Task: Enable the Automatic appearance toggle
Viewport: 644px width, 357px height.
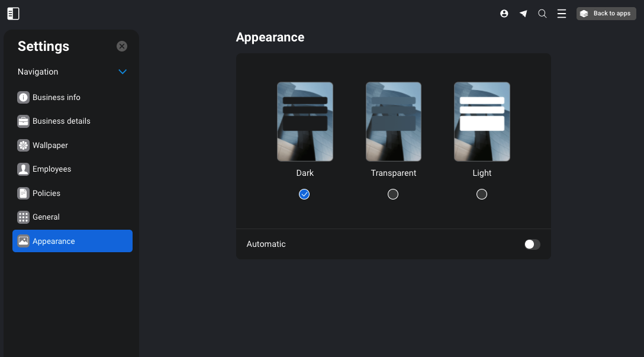Action: (532, 245)
